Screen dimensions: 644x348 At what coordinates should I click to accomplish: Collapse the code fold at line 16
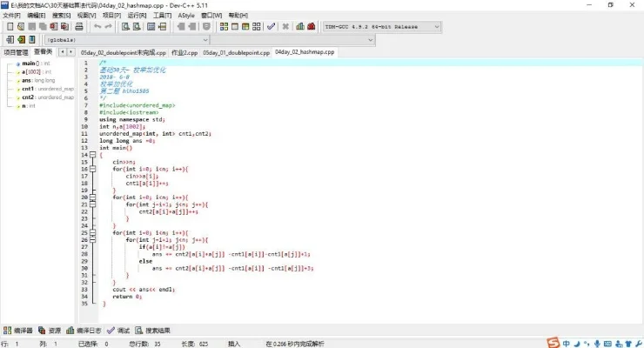(x=93, y=169)
